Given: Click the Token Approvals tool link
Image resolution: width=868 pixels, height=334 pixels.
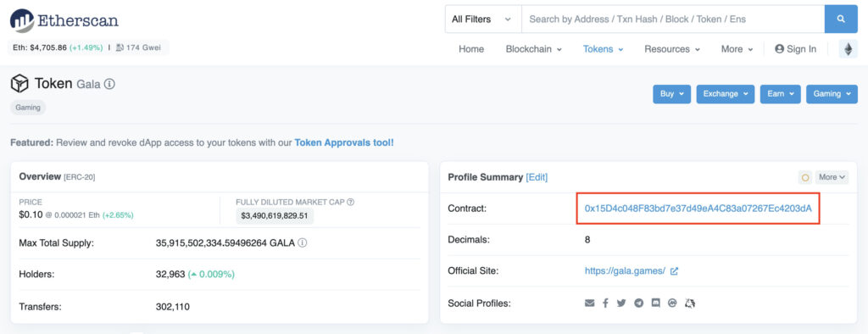Looking at the screenshot, I should [x=344, y=142].
